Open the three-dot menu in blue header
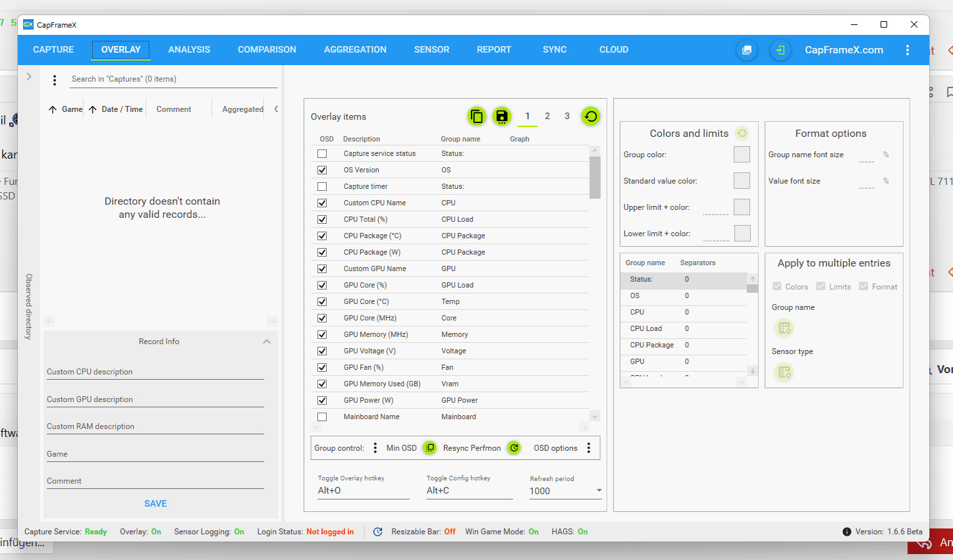953x560 pixels. [908, 50]
